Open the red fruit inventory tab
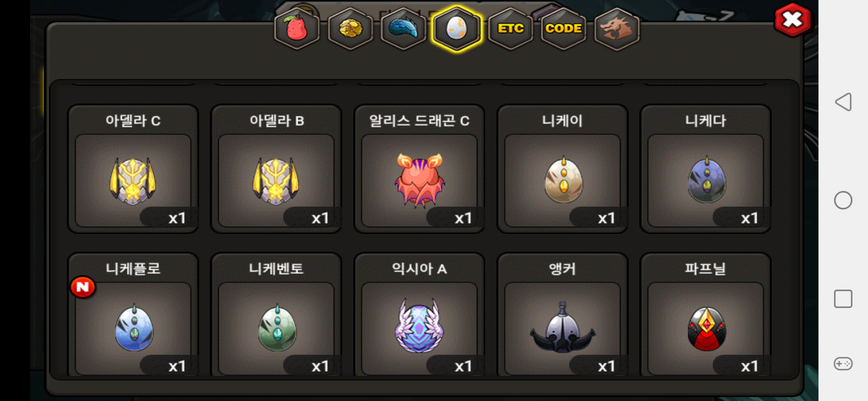This screenshot has height=401, width=868. tap(297, 28)
